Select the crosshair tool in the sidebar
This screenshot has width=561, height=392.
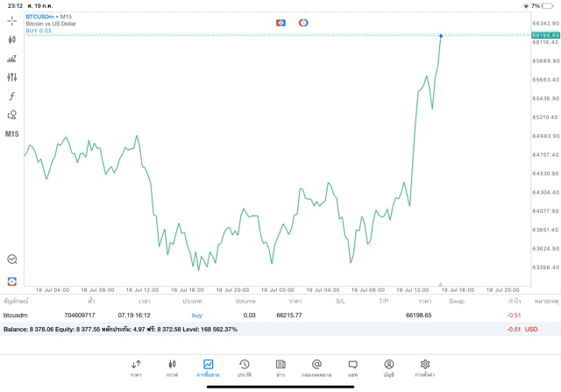[x=12, y=20]
